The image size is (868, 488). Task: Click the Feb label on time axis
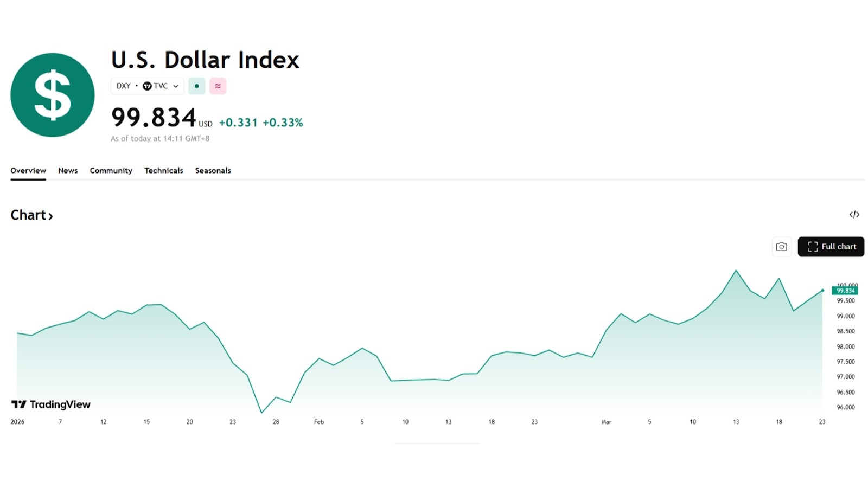click(x=319, y=422)
